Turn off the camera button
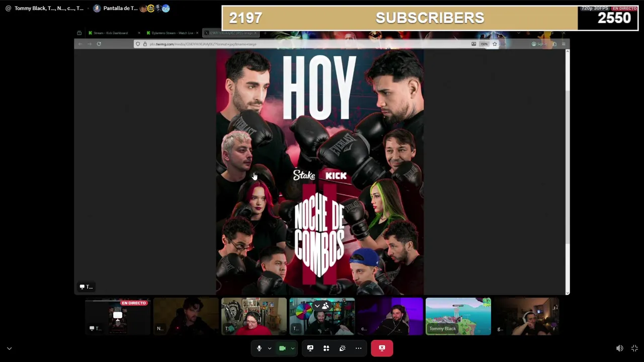The height and width of the screenshot is (362, 644). 282,348
